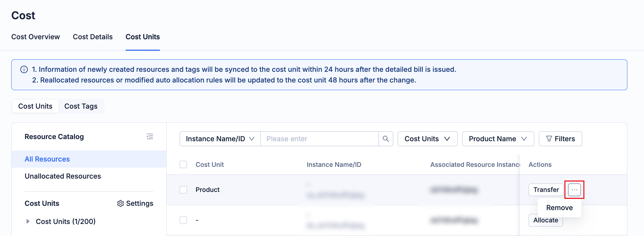Click the three-dot more actions button

tap(574, 190)
